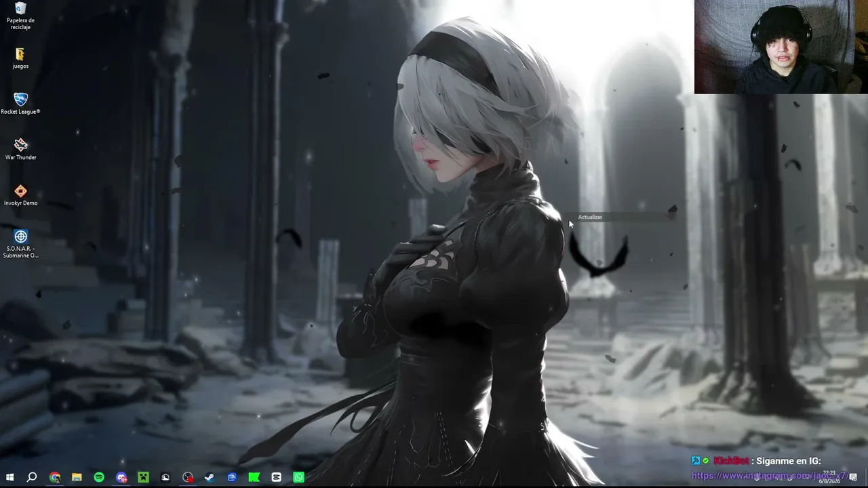Select the juegos folder on the desktop
This screenshot has width=868, height=488.
point(20,58)
